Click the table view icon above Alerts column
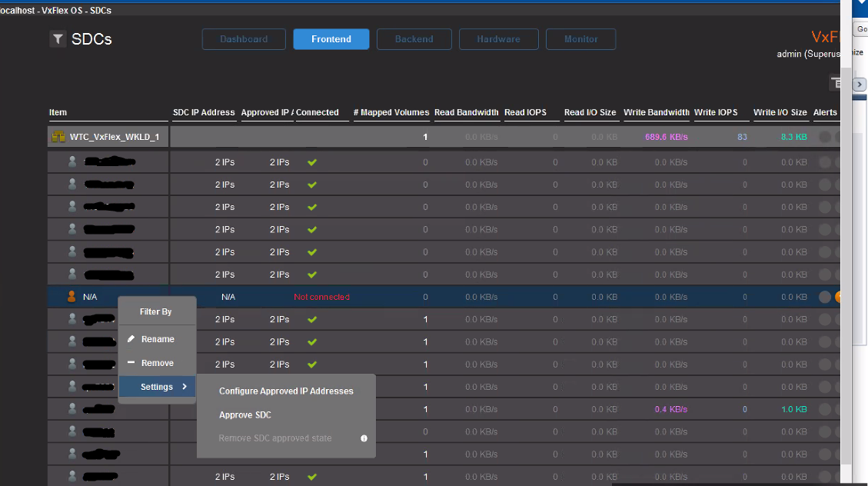This screenshot has width=868, height=486. 836,82
